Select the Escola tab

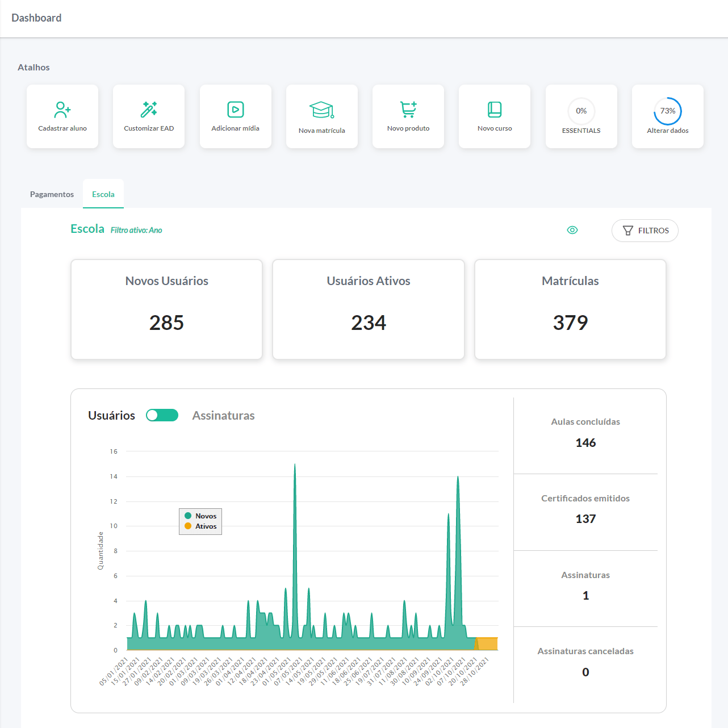tap(103, 194)
